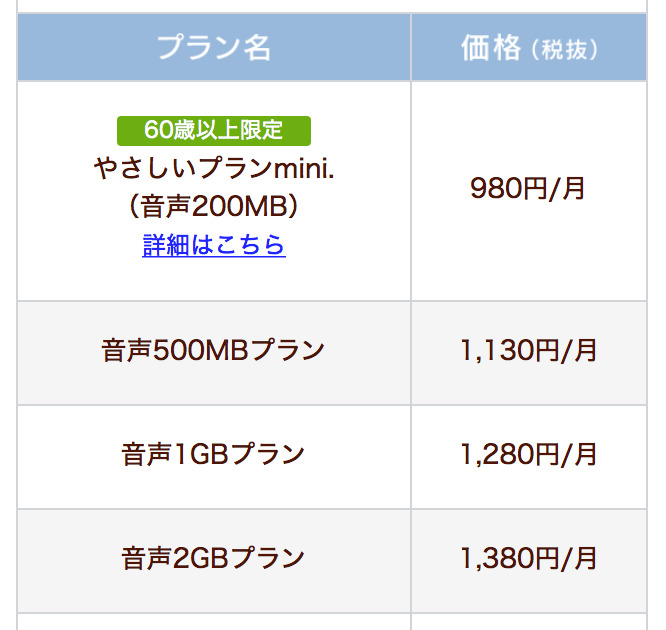The image size is (666, 630).
Task: Click the (税抜) note in header
Action: (x=565, y=50)
